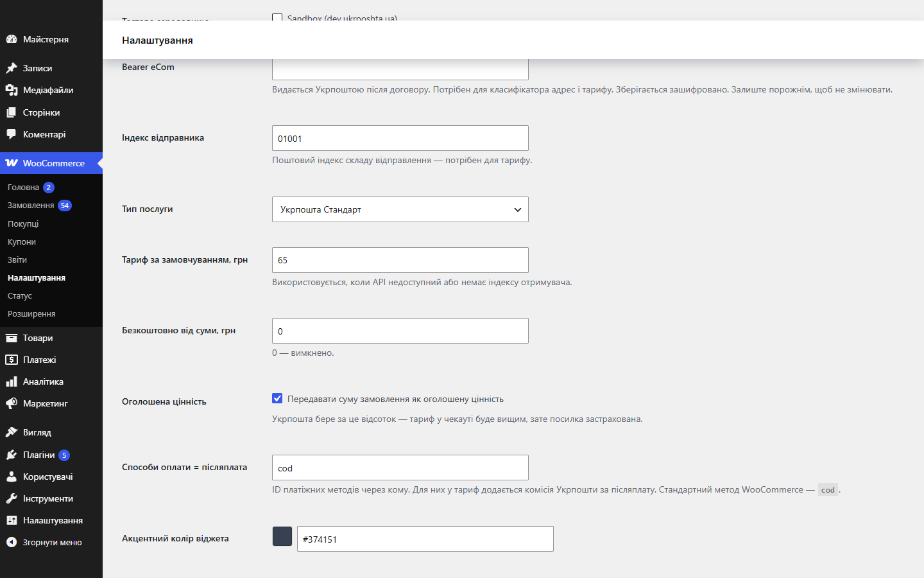Viewport: 924px width, 578px height.
Task: Click the text "0 — вимкнено."
Action: (303, 353)
